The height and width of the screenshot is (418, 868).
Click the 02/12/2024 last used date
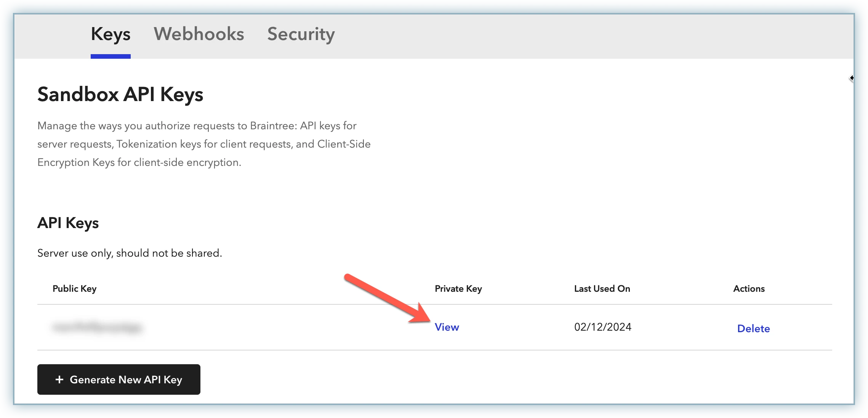coord(602,327)
